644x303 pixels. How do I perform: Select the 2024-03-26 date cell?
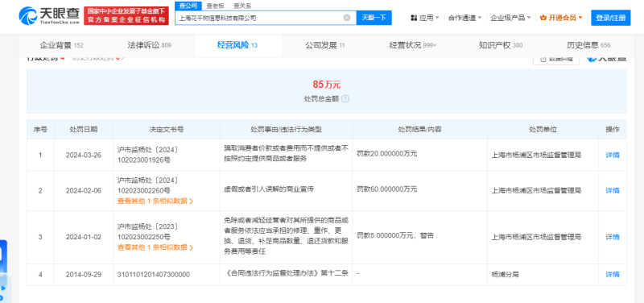(84, 155)
